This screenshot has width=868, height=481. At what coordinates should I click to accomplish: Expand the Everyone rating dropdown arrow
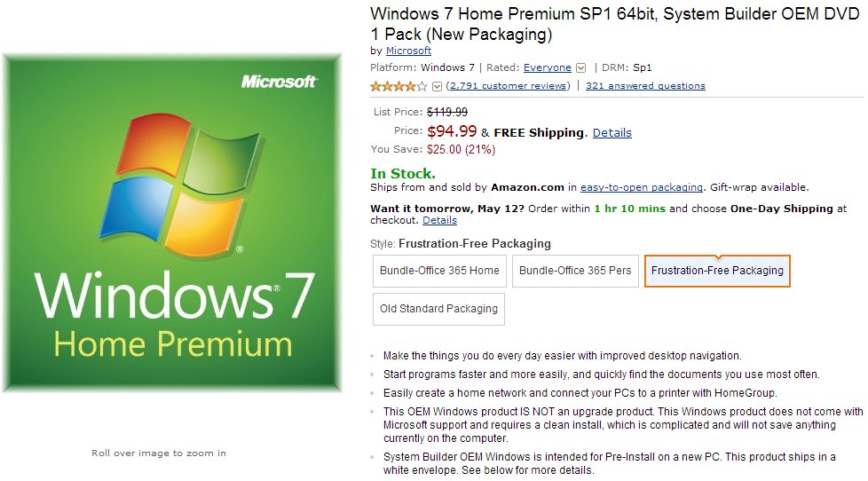coord(580,67)
